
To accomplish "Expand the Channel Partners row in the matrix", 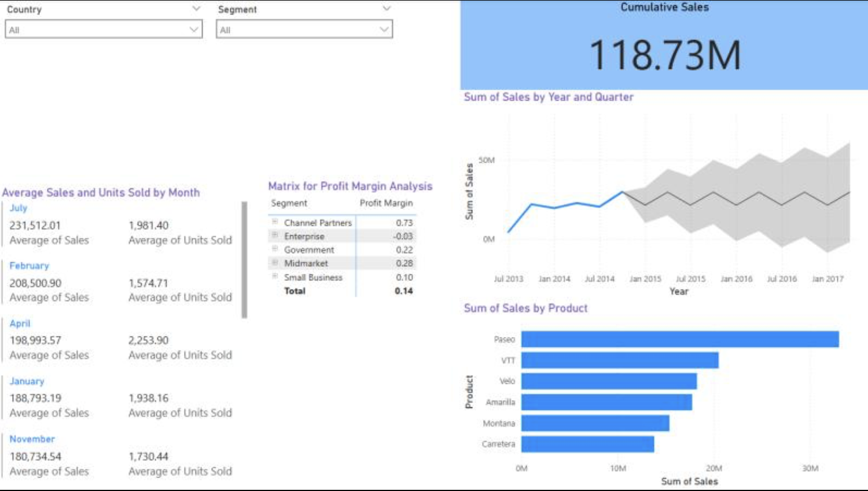I will 277,222.
